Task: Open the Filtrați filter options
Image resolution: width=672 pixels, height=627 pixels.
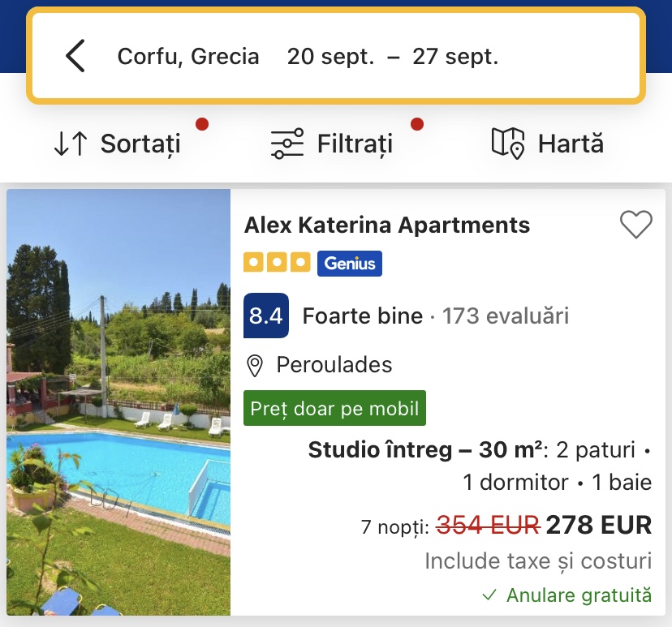Action: pyautogui.click(x=355, y=144)
